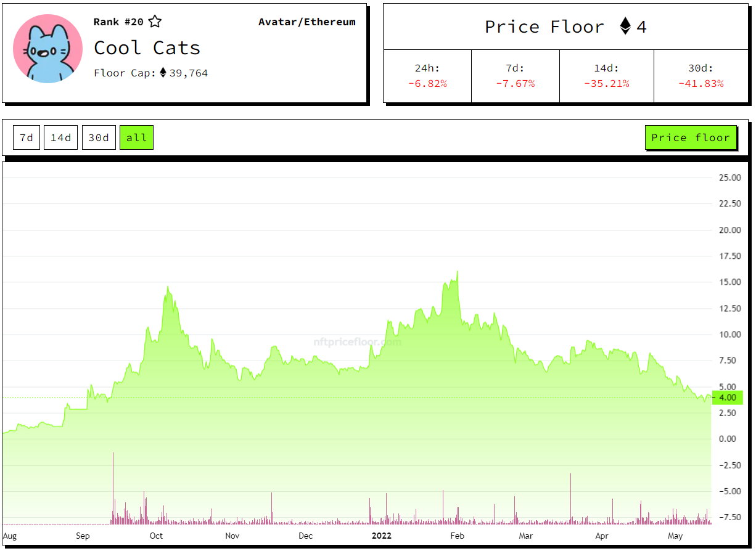Click the Feb x-axis label
The width and height of the screenshot is (756, 551).
coord(457,536)
